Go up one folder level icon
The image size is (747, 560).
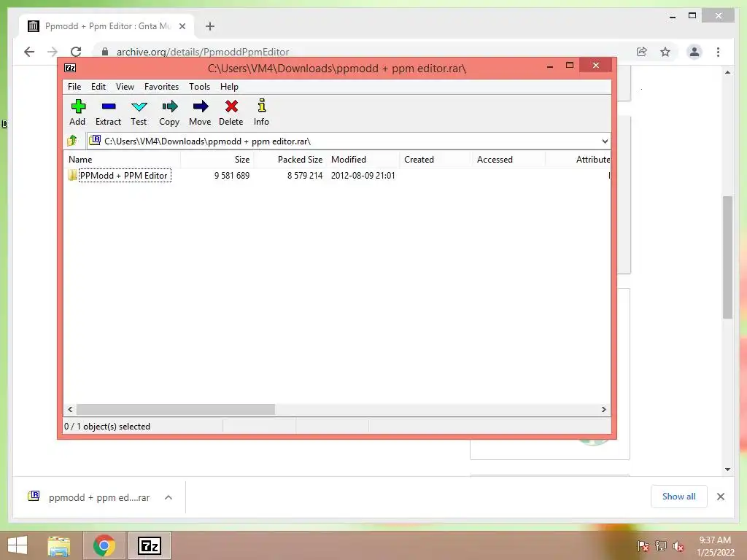(x=72, y=141)
